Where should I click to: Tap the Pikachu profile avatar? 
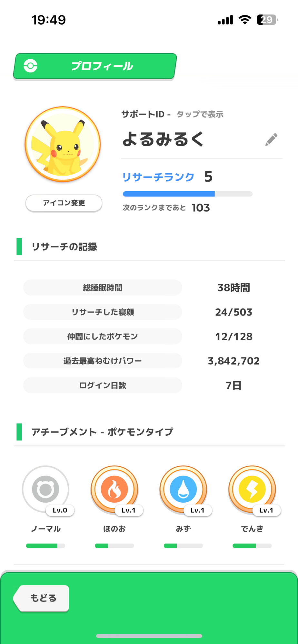click(x=63, y=144)
